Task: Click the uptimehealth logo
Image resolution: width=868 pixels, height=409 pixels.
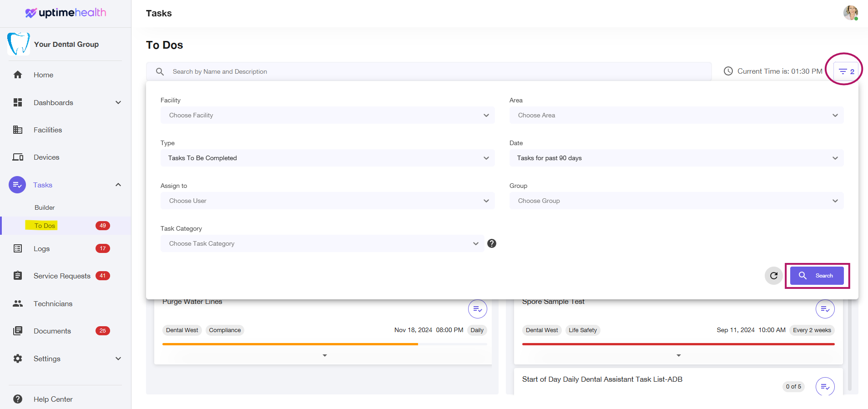Action: 66,13
